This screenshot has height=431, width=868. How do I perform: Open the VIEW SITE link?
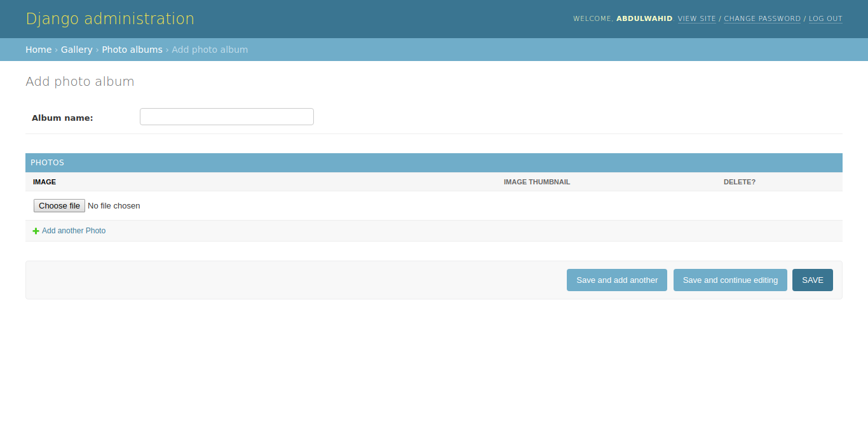click(697, 19)
